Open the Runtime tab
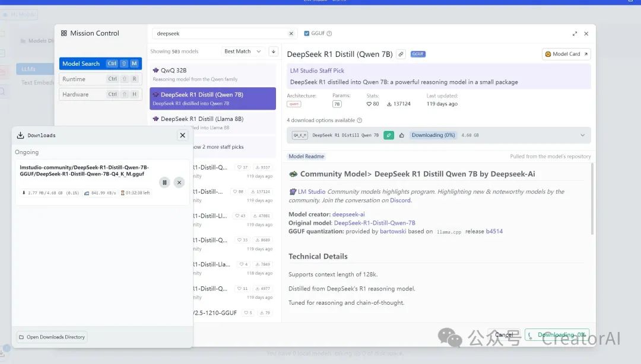The height and width of the screenshot is (364, 641). tap(100, 79)
